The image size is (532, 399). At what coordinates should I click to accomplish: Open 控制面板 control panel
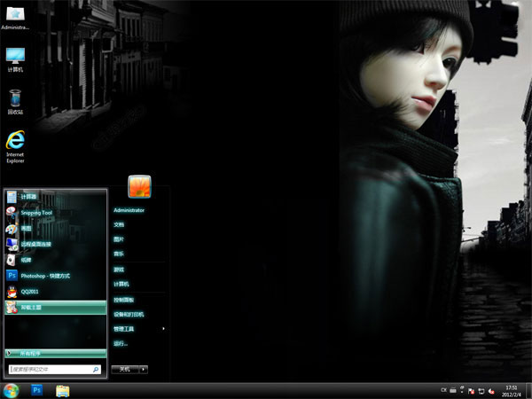[124, 300]
